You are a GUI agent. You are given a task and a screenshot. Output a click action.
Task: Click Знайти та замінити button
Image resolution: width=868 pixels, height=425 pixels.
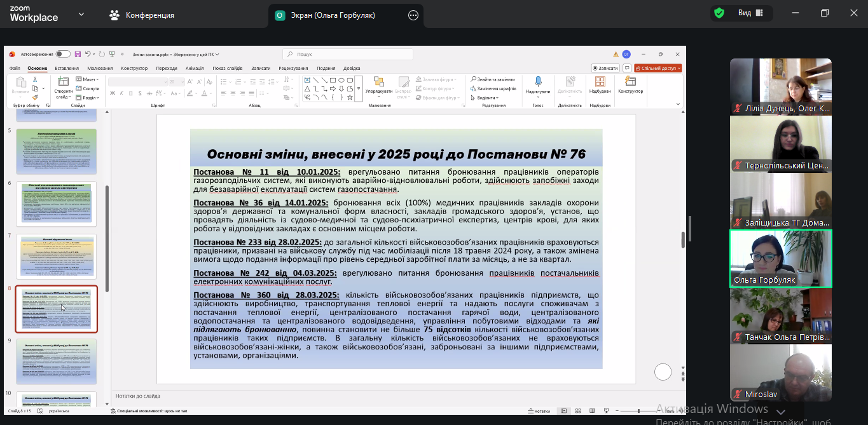(493, 79)
